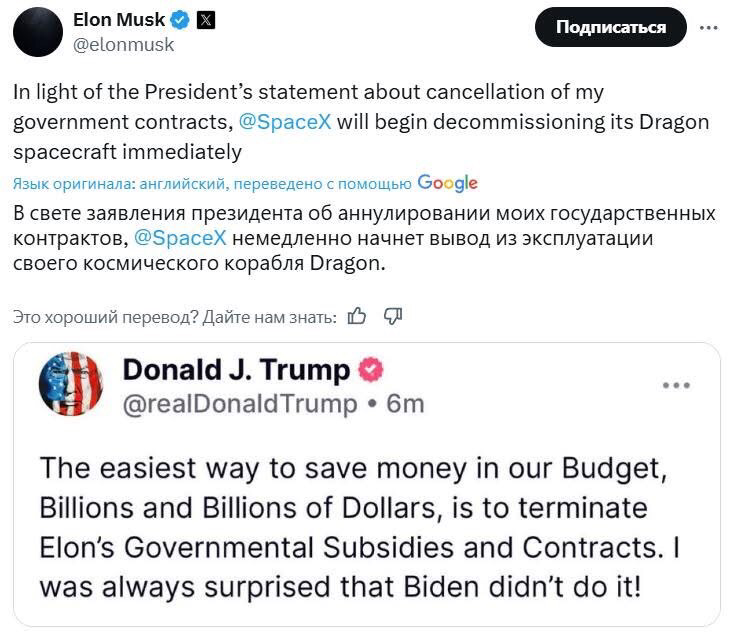The width and height of the screenshot is (729, 636).
Task: Open the three-dot menu on Trump's quoted post
Action: (x=677, y=384)
